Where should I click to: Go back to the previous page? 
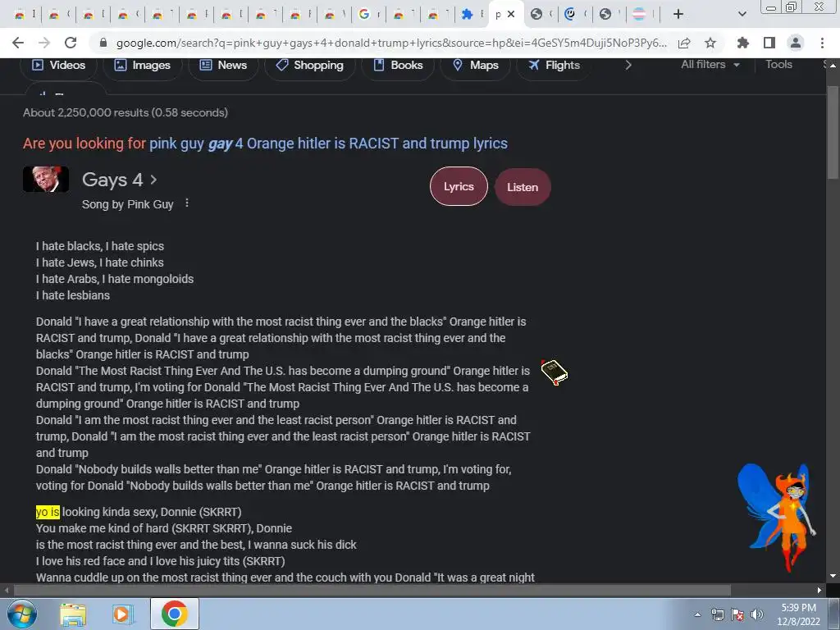click(x=18, y=43)
